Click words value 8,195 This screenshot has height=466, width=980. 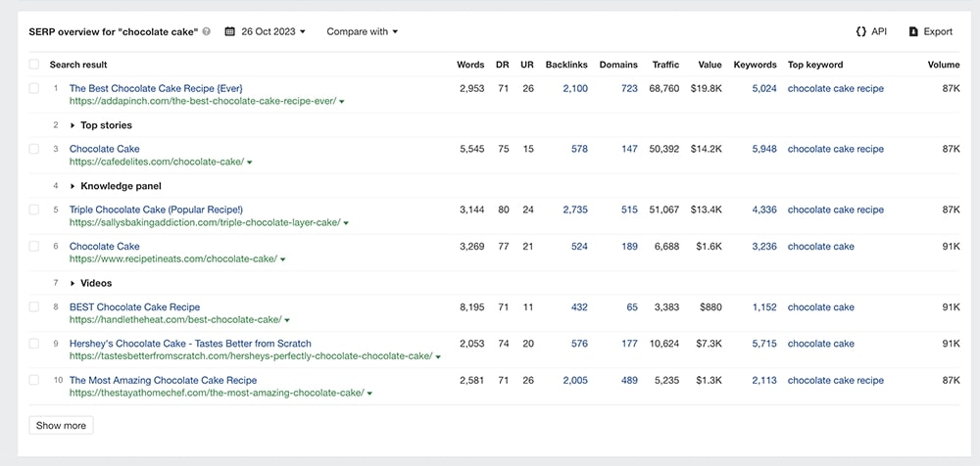[472, 306]
